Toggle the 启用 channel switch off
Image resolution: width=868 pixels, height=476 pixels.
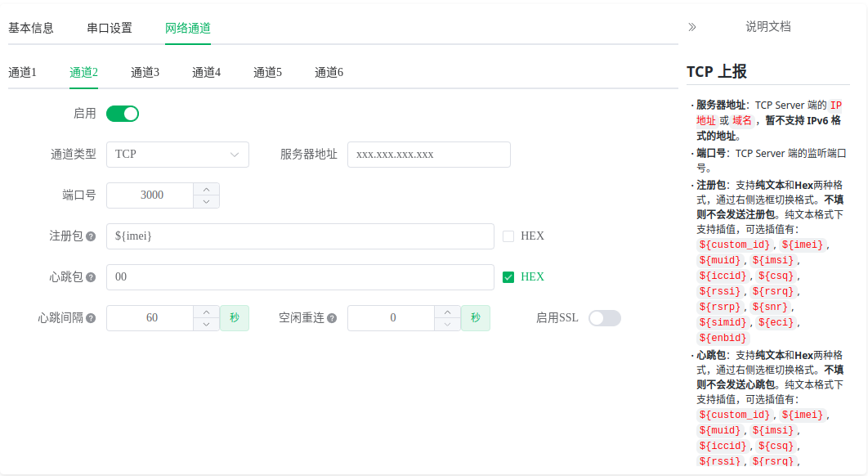(x=123, y=114)
